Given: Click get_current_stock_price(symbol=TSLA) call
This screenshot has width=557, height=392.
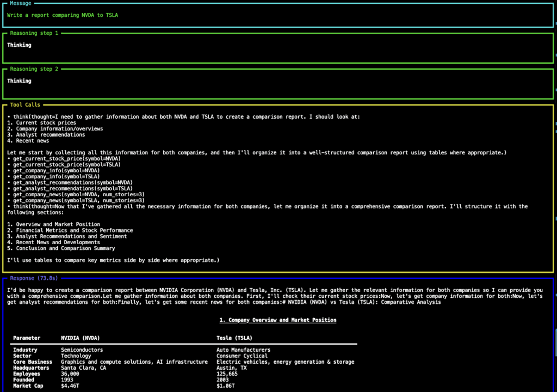Looking at the screenshot, I should tap(67, 165).
